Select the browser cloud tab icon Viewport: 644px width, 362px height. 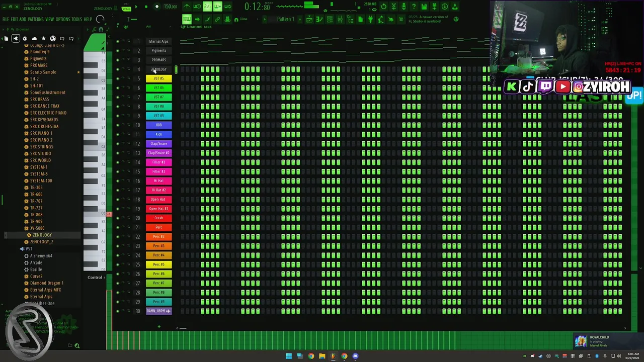[x=34, y=39]
